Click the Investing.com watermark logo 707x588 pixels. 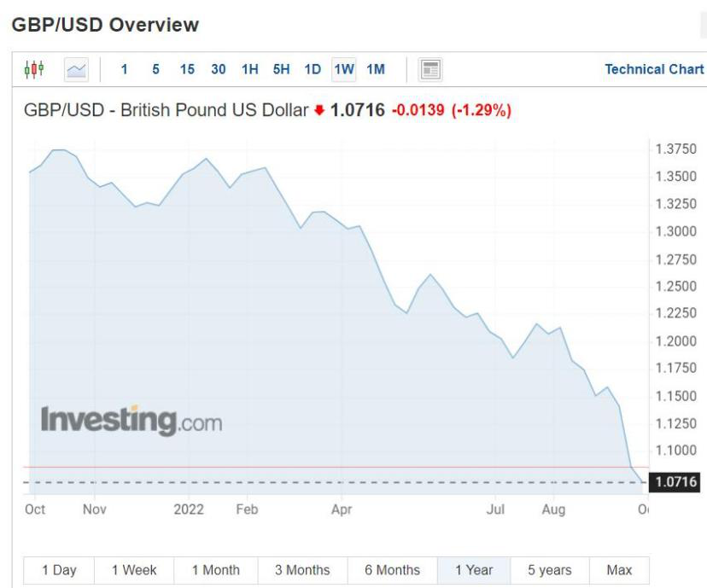[x=131, y=420]
